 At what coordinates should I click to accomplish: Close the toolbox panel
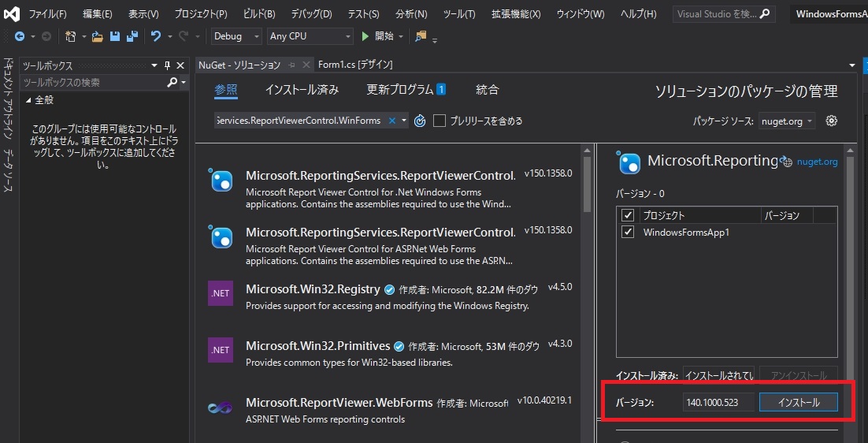pyautogui.click(x=180, y=66)
